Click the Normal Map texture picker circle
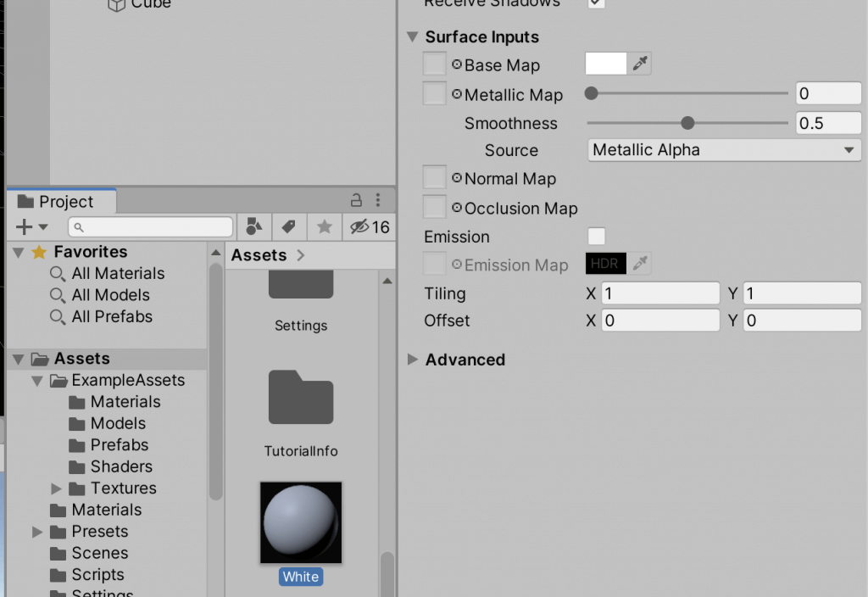Screen dimensions: 868x597 pyautogui.click(x=457, y=178)
